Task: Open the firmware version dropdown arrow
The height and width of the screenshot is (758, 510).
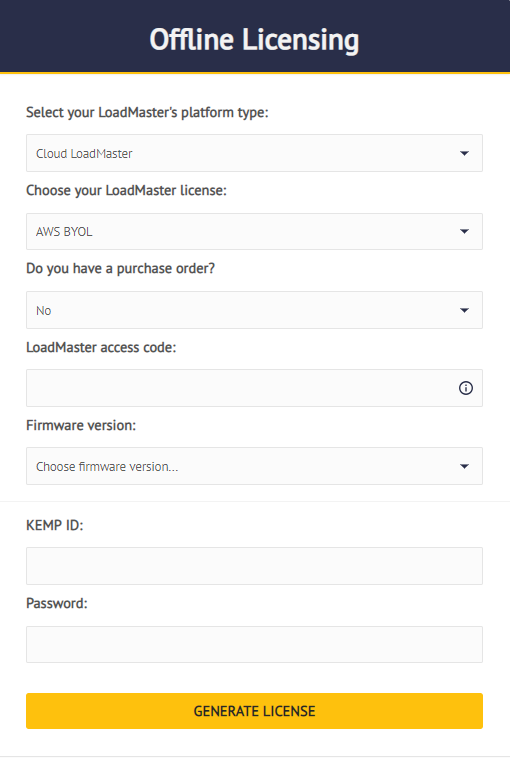Action: click(x=464, y=466)
